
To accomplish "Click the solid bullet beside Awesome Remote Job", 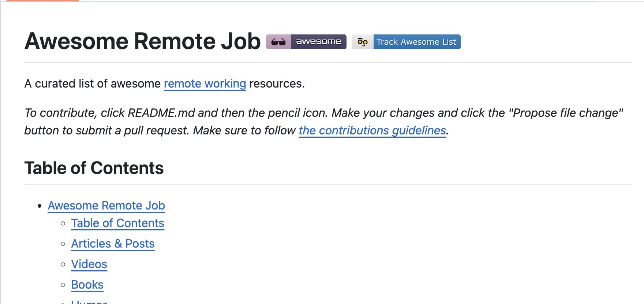I will 40,206.
